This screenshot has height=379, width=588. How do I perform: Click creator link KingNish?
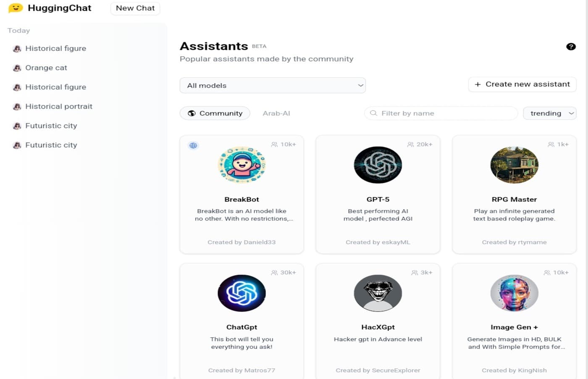533,370
